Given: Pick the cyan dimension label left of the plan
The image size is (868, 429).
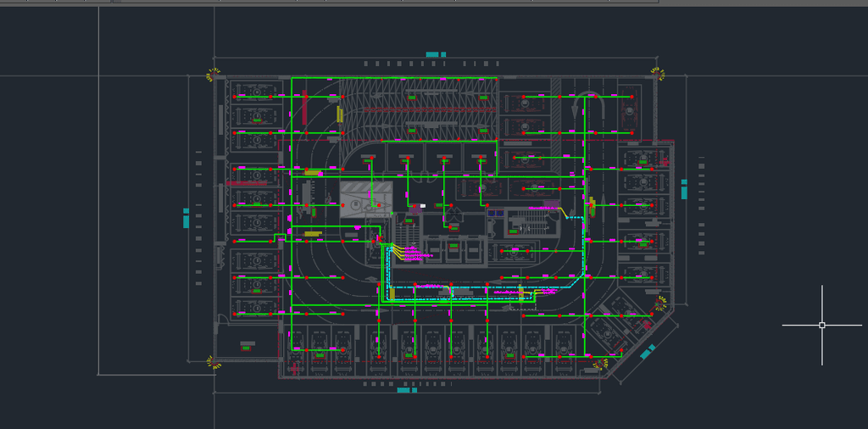Looking at the screenshot, I should 186,218.
